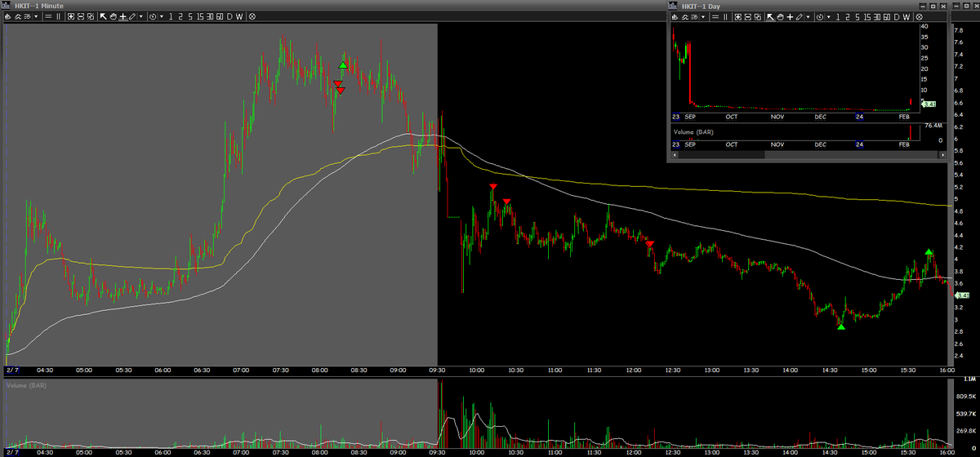Select pointer arrow tool in 1 Minute chart
Screen dimensions: 980x457
pyautogui.click(x=103, y=16)
